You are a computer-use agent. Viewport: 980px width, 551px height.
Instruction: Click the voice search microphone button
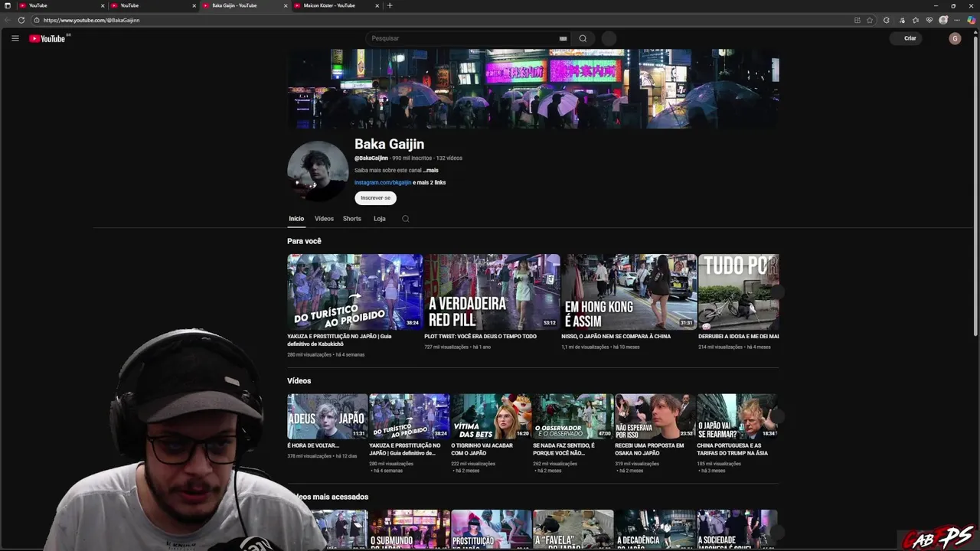[x=609, y=38]
